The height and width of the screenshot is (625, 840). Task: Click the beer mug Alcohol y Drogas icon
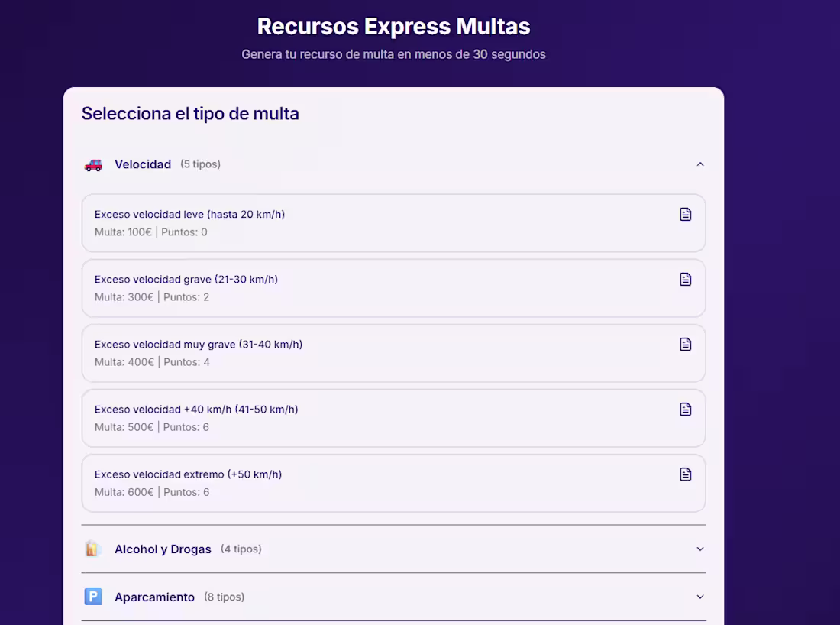click(x=92, y=549)
